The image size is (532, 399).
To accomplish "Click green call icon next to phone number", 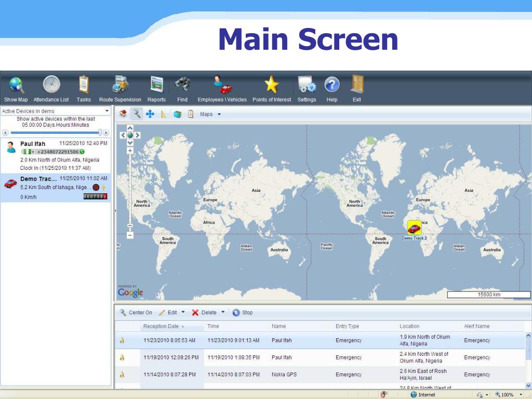I will tap(82, 152).
